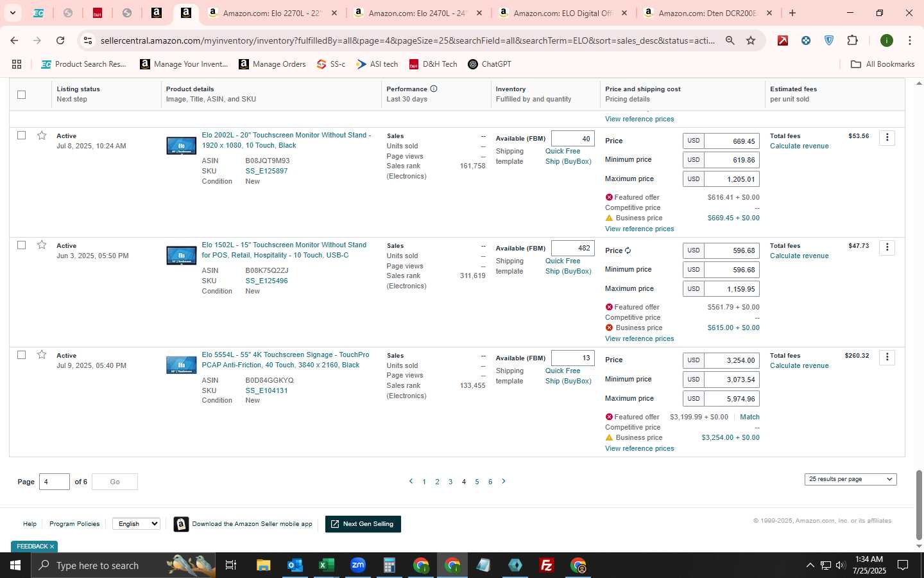Open Outlook from the taskbar
This screenshot has width=924, height=578.
[295, 565]
